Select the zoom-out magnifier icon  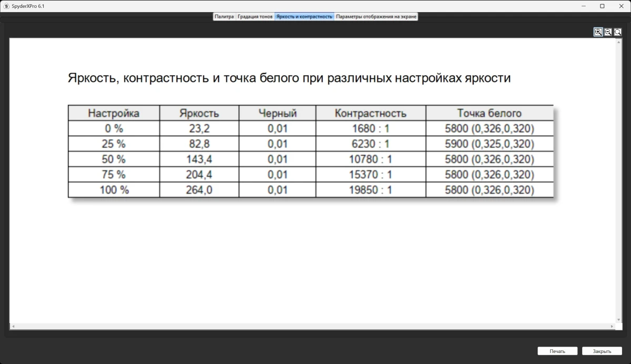607,32
